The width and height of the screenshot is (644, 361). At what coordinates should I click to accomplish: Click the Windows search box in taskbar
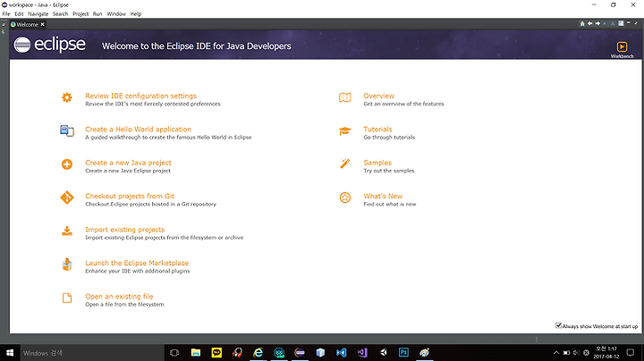[92, 353]
